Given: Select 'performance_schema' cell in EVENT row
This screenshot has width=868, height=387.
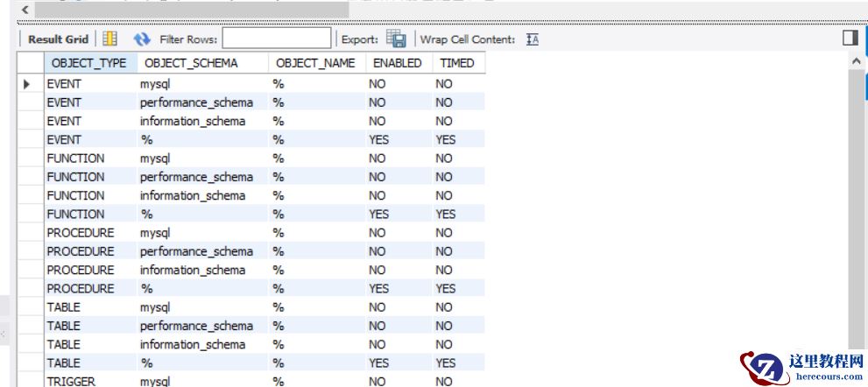Looking at the screenshot, I should [x=202, y=103].
